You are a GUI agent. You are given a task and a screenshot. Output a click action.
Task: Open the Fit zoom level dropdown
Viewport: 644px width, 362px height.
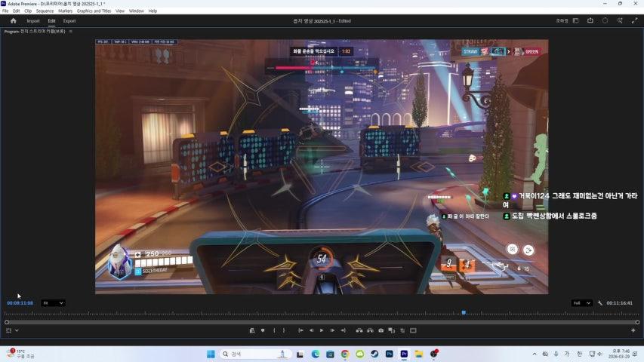(x=53, y=303)
